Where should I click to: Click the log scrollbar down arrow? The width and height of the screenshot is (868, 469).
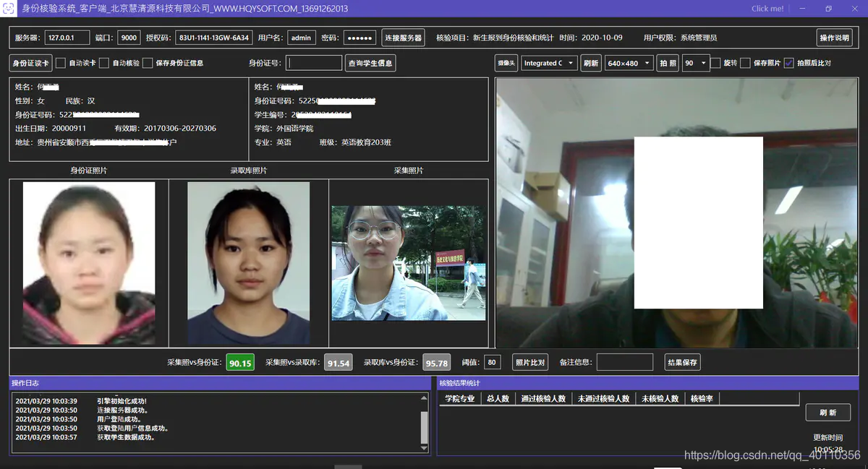click(x=425, y=447)
